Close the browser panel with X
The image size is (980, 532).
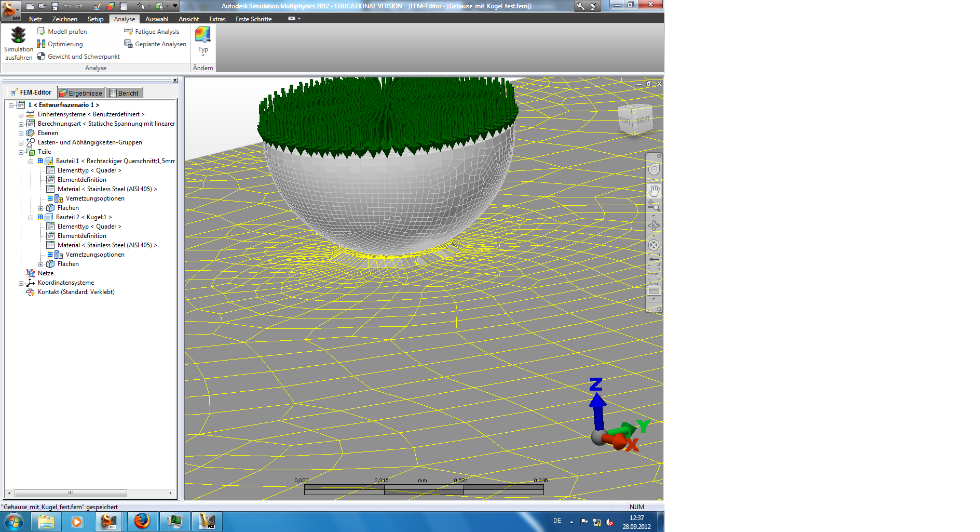[x=175, y=81]
